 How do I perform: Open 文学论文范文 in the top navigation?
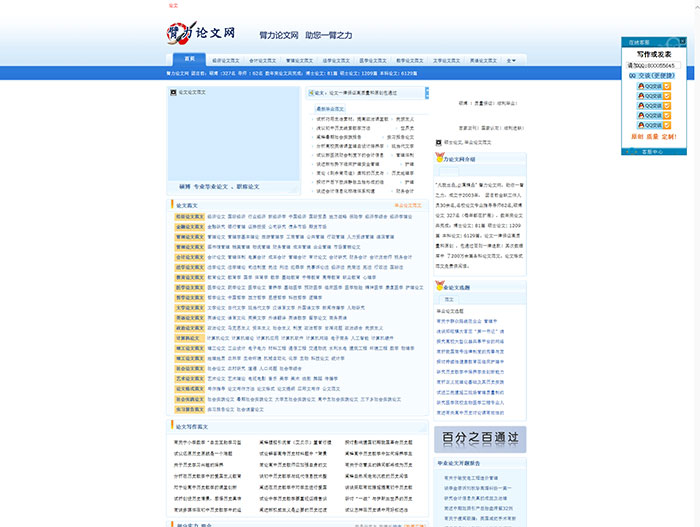pos(446,61)
